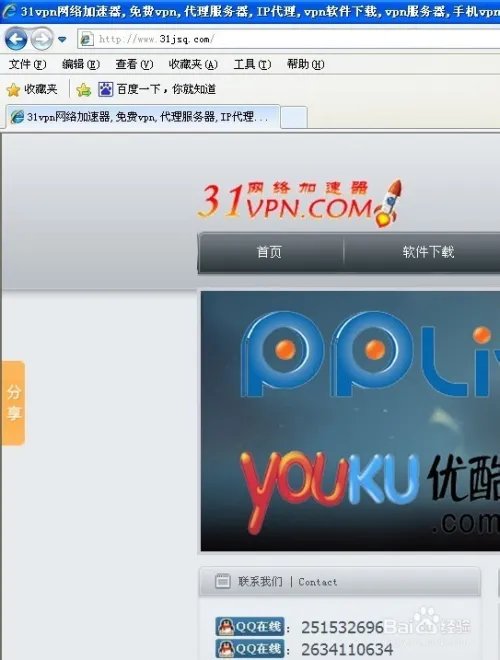
Task: Click the add-to-favorites-bar star icon
Action: tap(83, 89)
